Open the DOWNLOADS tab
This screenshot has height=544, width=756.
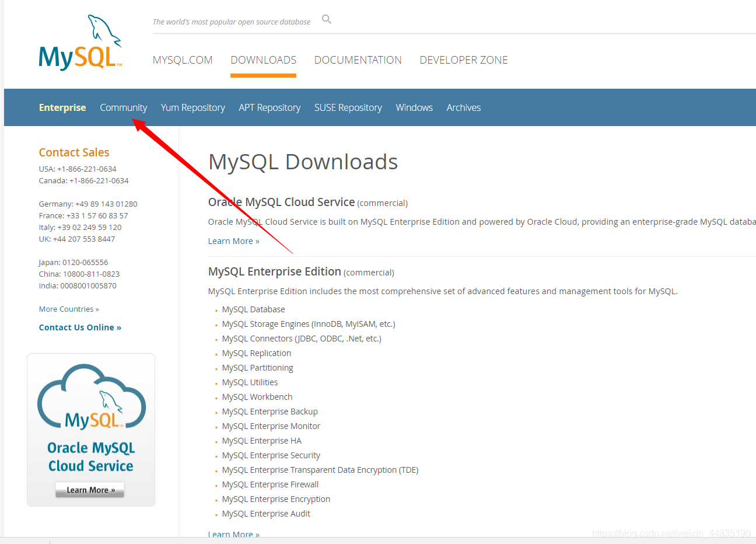tap(263, 60)
